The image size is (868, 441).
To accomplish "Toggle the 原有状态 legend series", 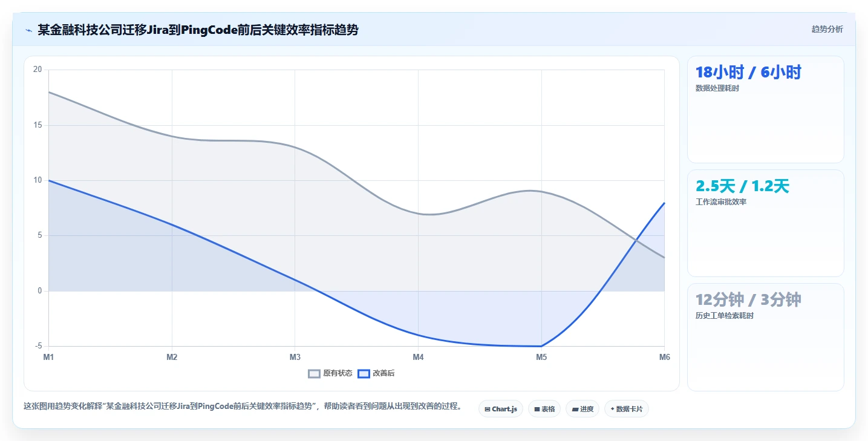I will pyautogui.click(x=330, y=373).
